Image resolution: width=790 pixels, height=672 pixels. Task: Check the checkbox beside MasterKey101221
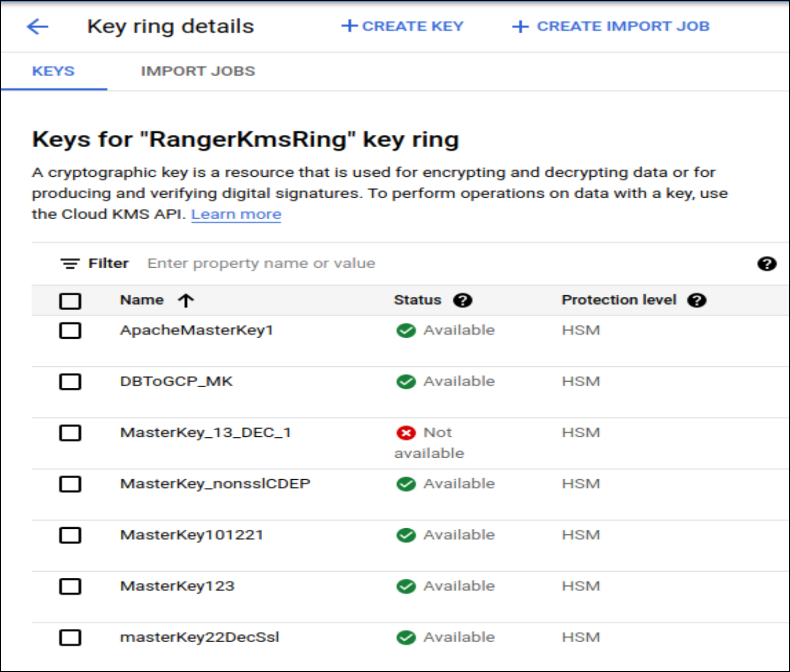pyautogui.click(x=70, y=535)
